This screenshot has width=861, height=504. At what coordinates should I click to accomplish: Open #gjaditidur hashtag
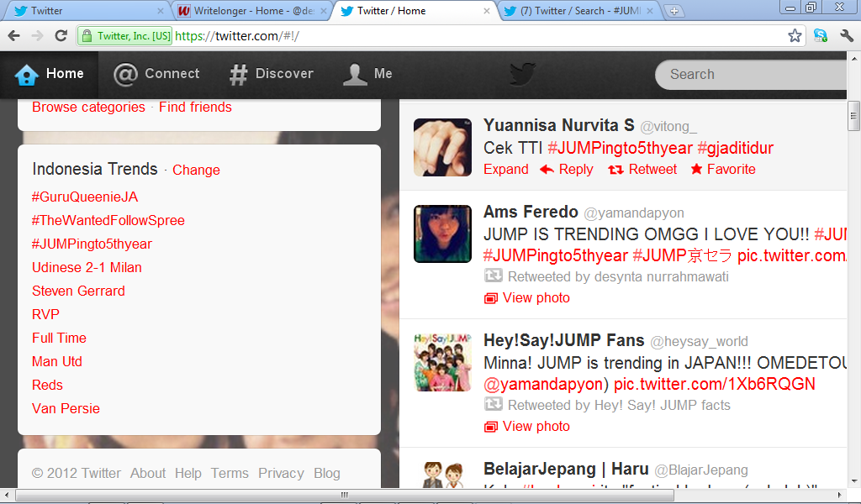pyautogui.click(x=735, y=148)
